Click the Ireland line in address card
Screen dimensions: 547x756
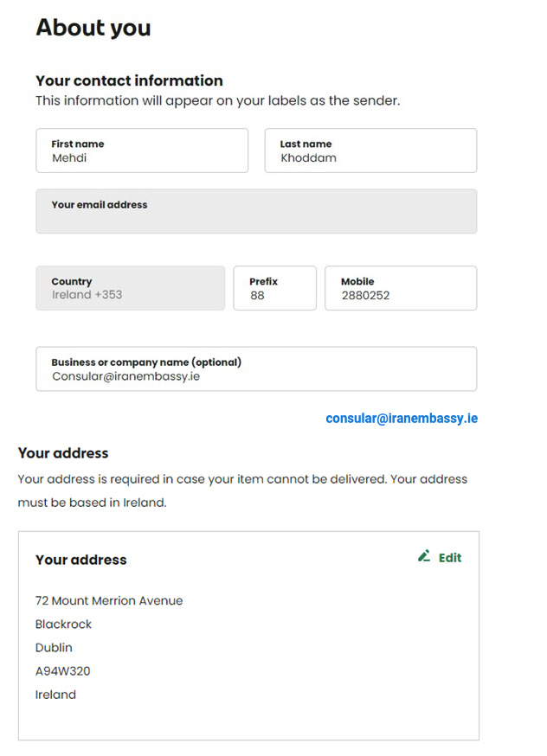(x=55, y=695)
